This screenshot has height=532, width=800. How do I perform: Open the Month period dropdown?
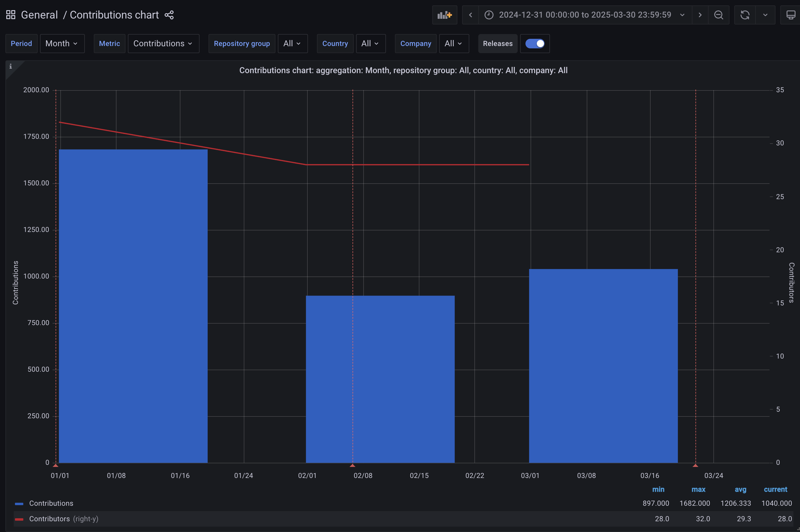(62, 43)
